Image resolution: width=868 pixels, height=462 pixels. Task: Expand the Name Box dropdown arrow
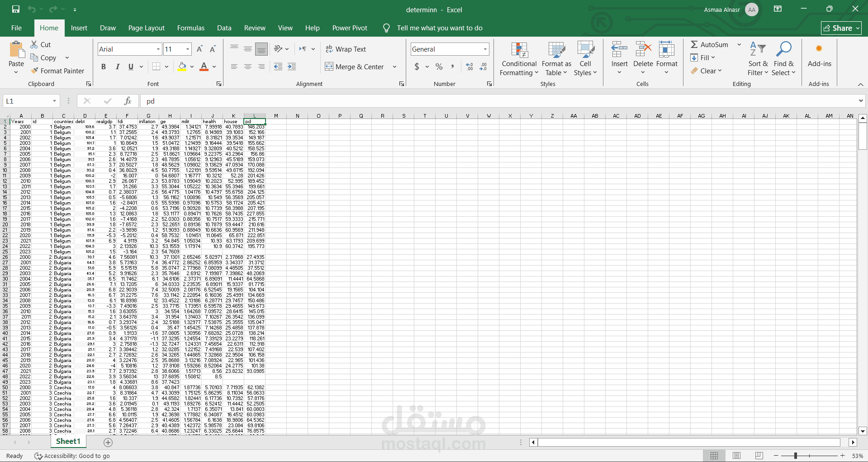point(54,101)
